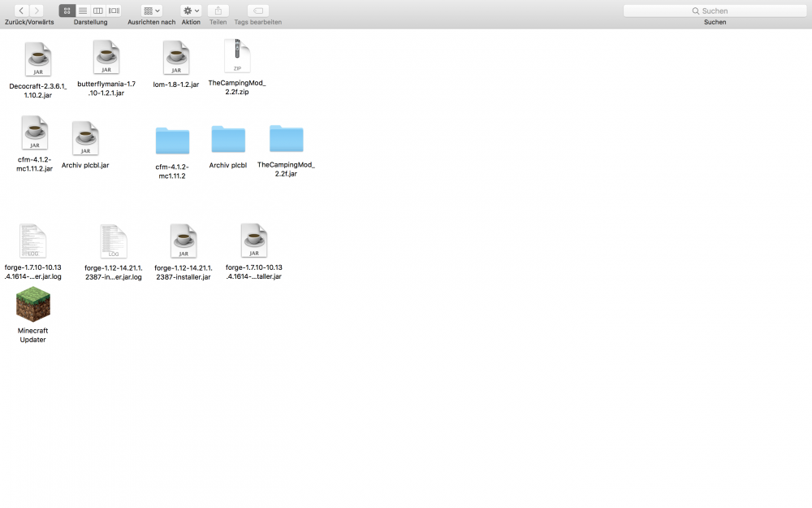Select the cfm-4.1.2-mc1.11.2 folder icon
This screenshot has width=812, height=508.
[x=172, y=141]
